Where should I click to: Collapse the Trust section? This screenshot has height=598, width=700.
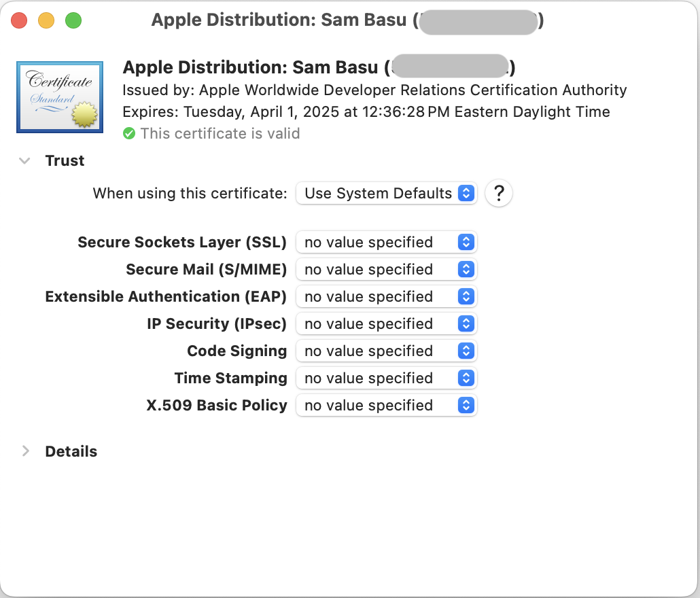(x=25, y=160)
